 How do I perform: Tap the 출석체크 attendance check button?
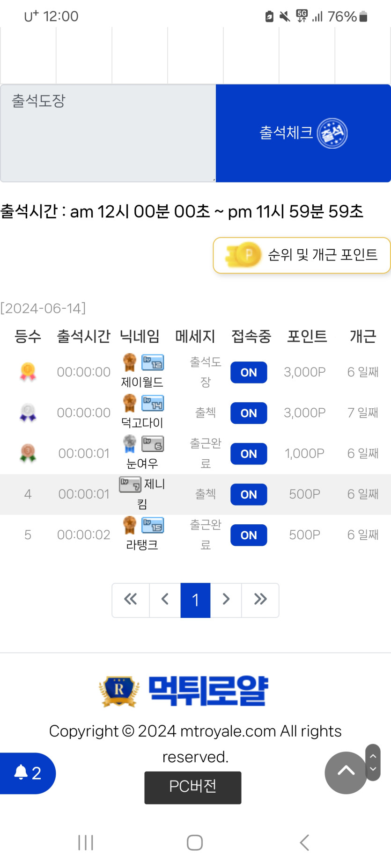(303, 133)
